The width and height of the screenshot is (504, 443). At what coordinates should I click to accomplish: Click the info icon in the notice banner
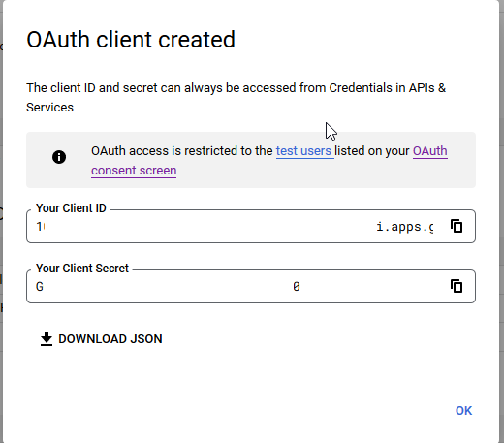coord(59,157)
